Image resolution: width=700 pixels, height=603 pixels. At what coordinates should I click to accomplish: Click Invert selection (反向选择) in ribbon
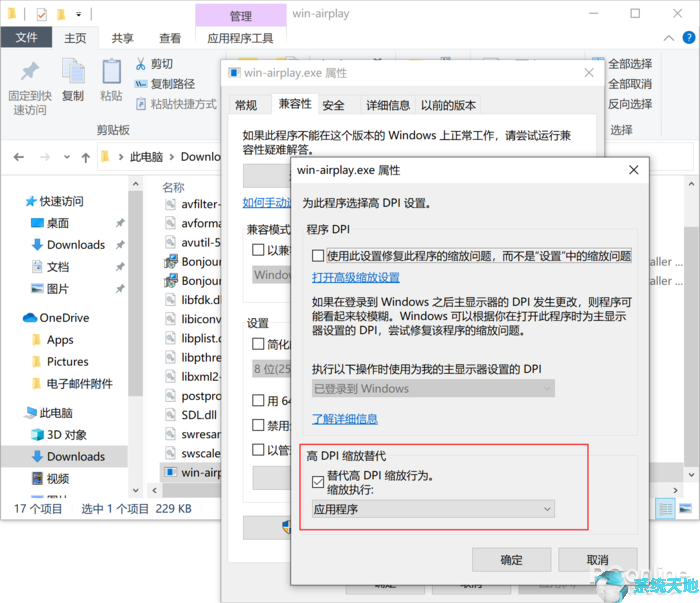(x=630, y=104)
